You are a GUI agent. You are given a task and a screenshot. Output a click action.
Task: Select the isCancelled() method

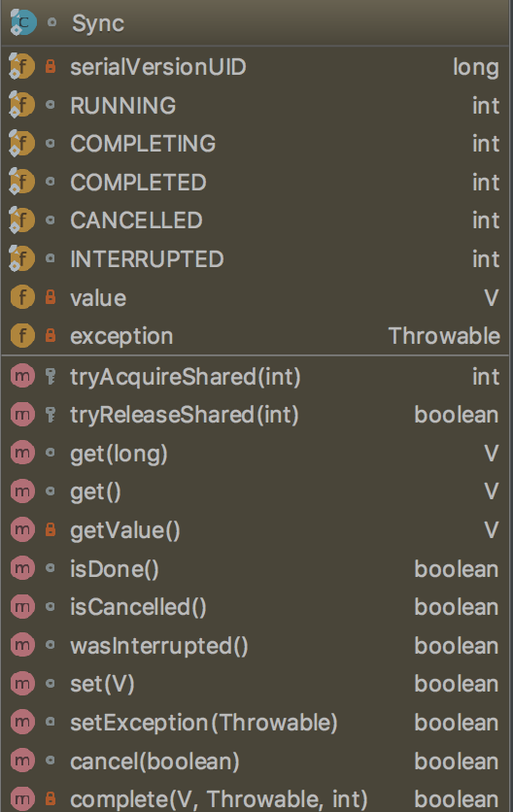(256, 607)
